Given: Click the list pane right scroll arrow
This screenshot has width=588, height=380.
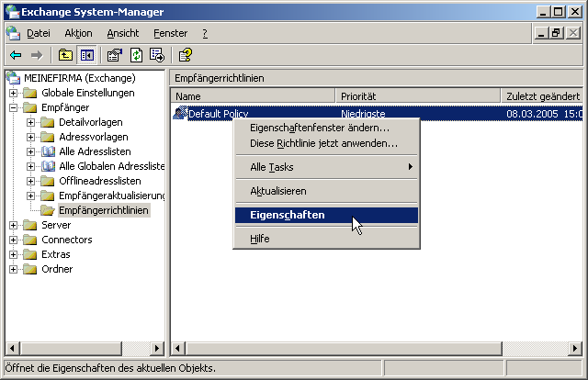Looking at the screenshot, I should tap(575, 349).
